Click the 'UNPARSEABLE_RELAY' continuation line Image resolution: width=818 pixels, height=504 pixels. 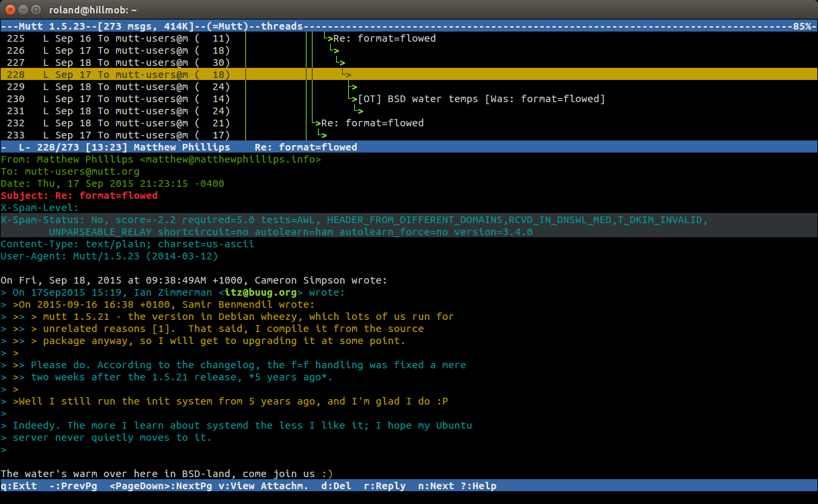click(x=290, y=232)
